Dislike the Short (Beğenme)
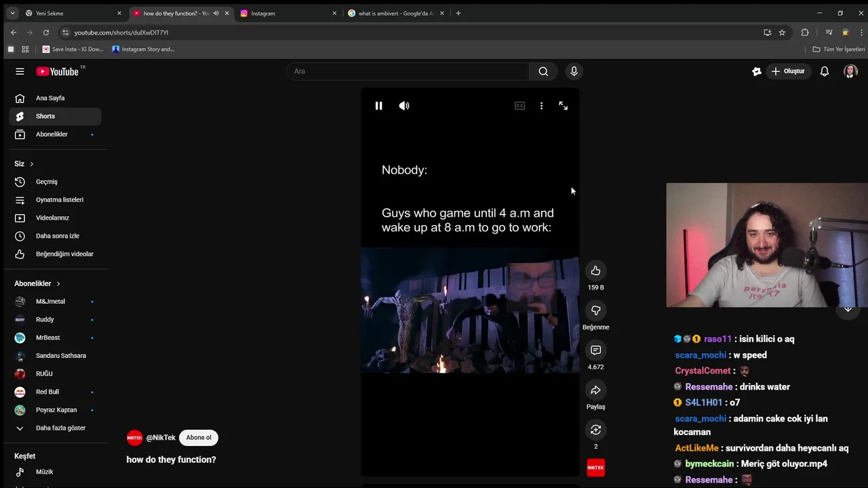Viewport: 868px width, 488px height. click(595, 310)
